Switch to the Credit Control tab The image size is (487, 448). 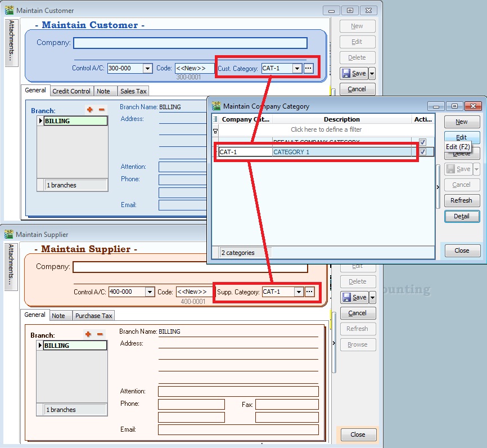point(71,91)
